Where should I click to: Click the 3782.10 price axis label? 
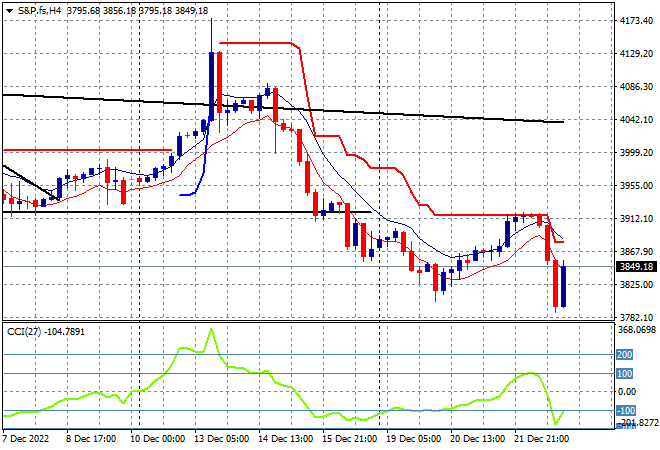click(636, 317)
